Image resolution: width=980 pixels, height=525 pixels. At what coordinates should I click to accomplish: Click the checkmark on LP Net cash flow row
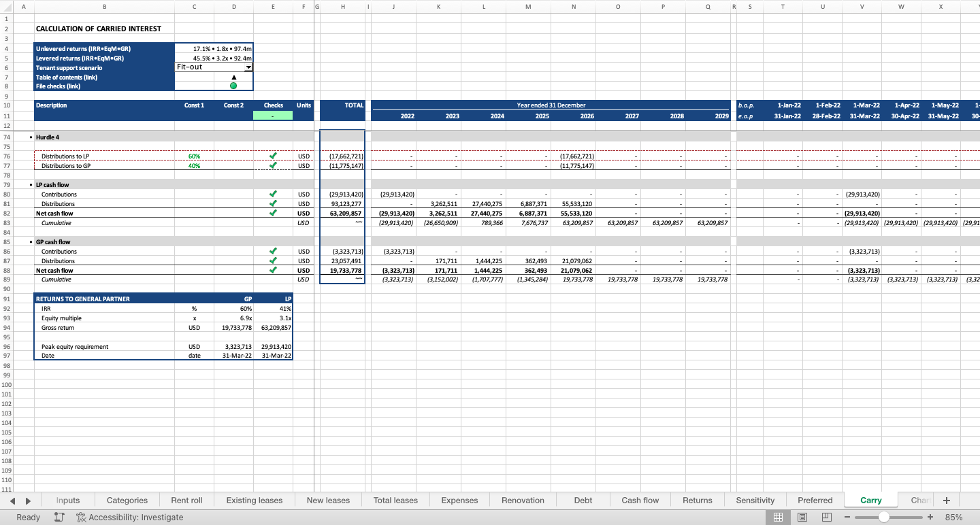click(273, 213)
